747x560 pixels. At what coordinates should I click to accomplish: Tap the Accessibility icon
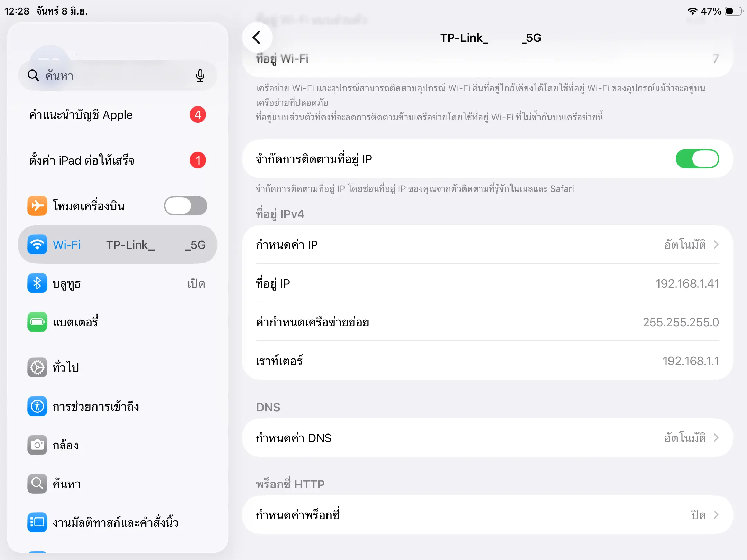[37, 406]
